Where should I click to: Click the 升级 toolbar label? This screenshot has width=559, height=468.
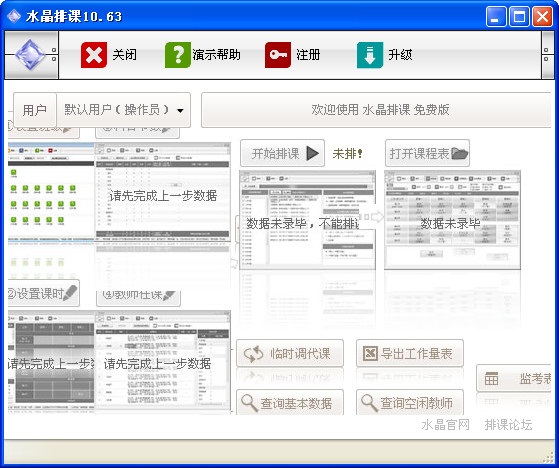[400, 55]
